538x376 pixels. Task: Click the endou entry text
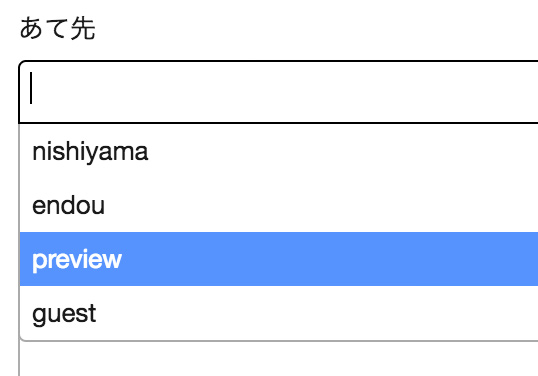click(68, 205)
